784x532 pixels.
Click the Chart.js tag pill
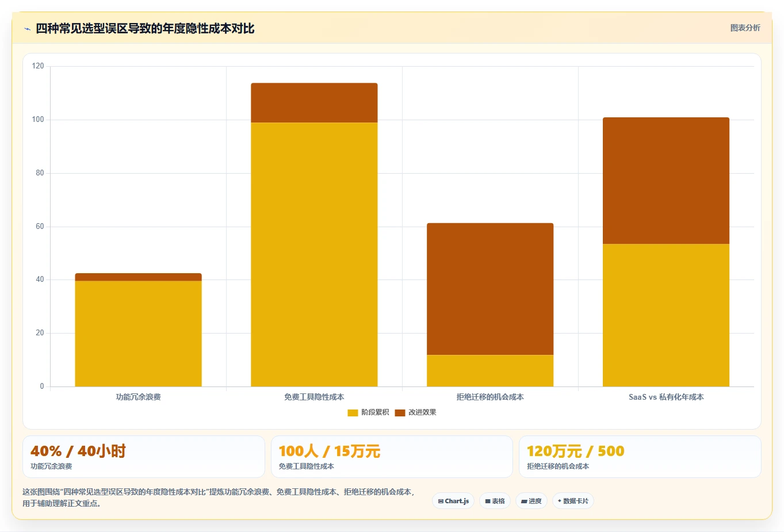[x=453, y=501]
